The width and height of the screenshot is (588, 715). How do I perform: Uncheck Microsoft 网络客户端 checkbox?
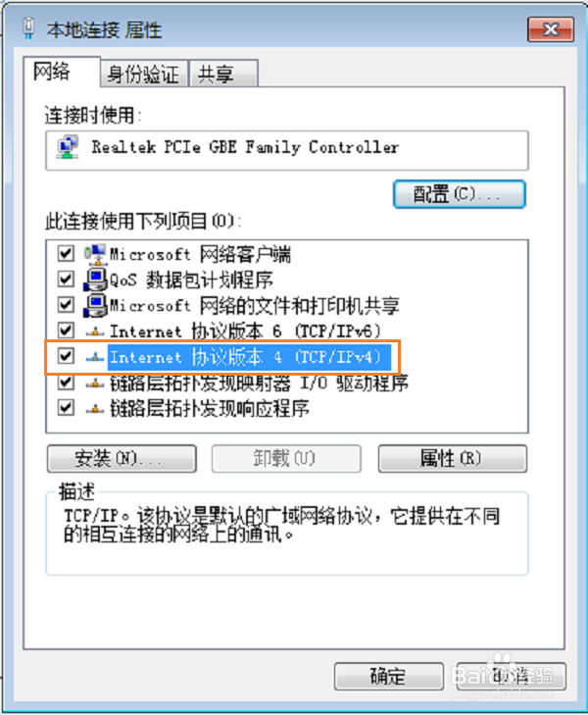[66, 253]
